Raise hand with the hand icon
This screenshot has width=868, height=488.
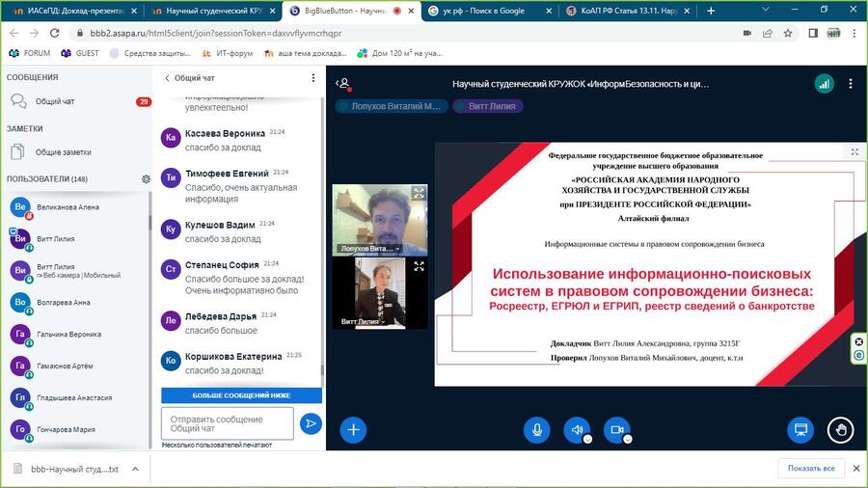840,430
